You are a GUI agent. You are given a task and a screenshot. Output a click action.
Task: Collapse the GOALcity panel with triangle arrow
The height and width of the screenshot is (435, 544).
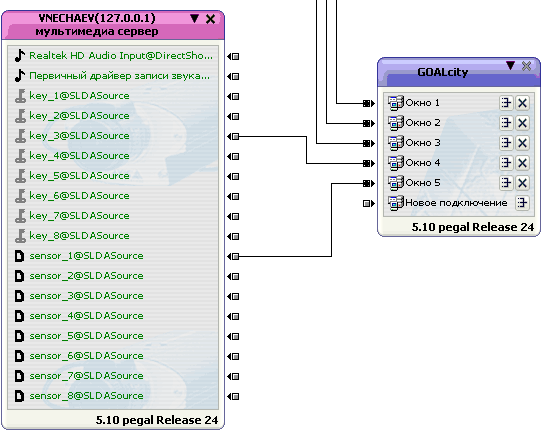pyautogui.click(x=510, y=65)
